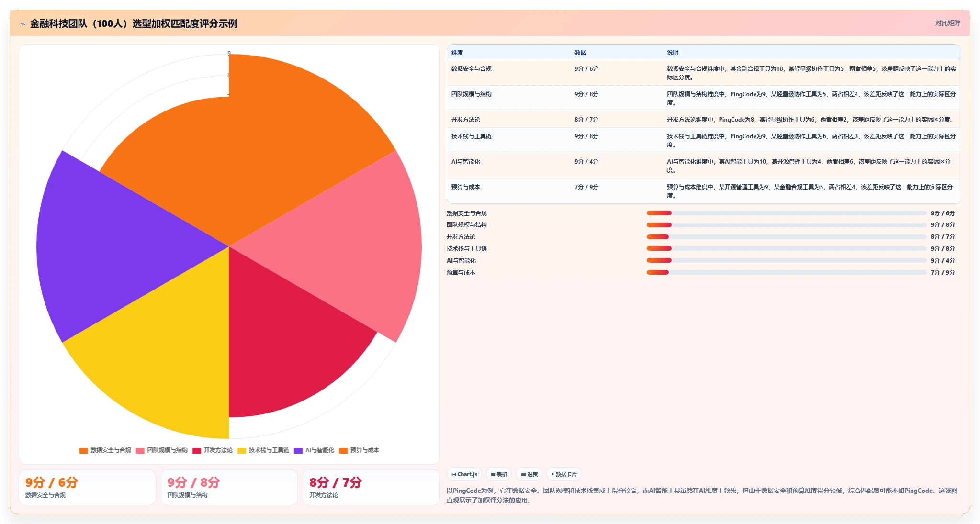Click the 数据安全与合规 progress bar
This screenshot has height=524, width=980.
click(787, 213)
